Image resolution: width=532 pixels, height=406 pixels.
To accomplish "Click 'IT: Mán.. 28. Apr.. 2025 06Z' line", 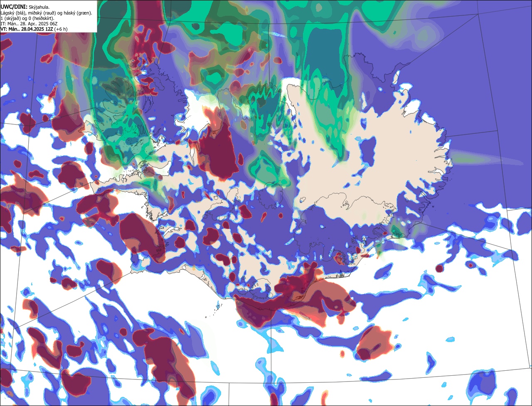I will [29, 24].
